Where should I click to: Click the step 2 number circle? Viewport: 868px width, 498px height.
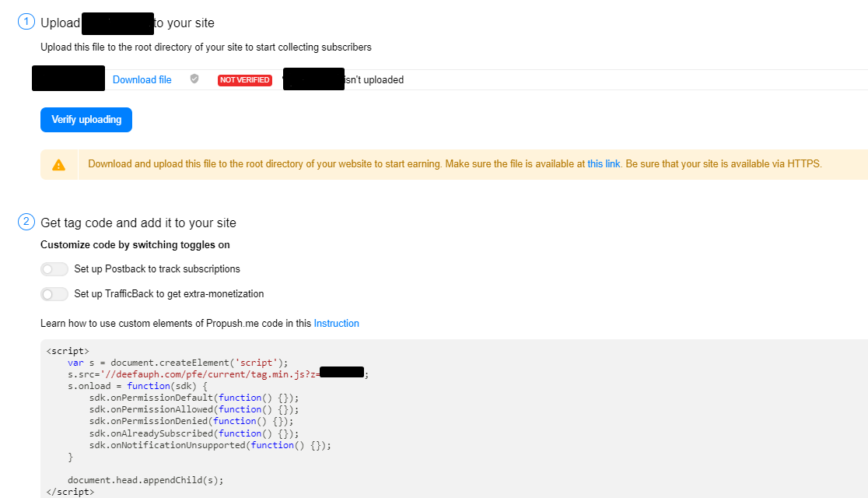[x=26, y=223]
